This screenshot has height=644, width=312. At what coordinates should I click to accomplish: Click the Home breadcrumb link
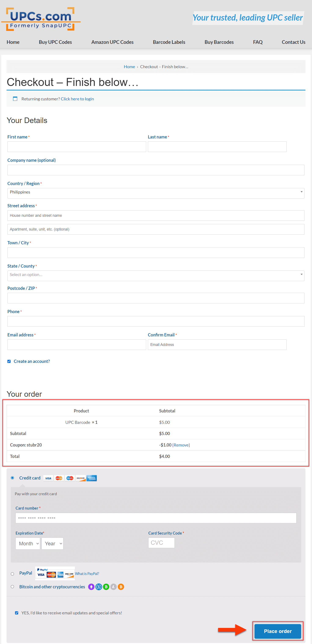(129, 67)
